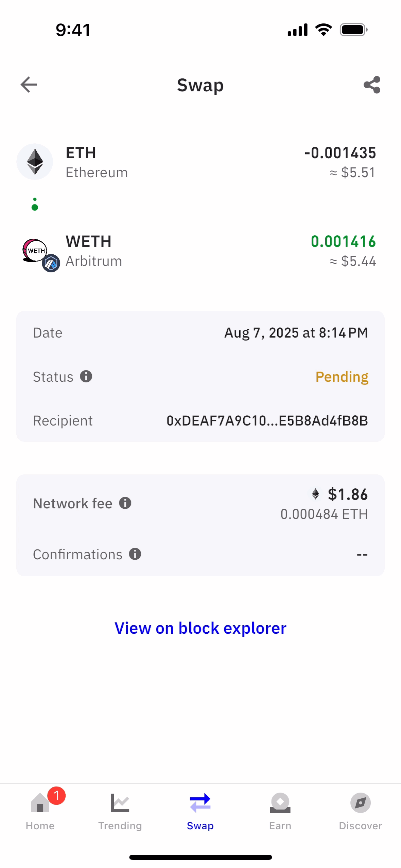The image size is (401, 868).
Task: Click View on block explorer link
Action: pos(200,628)
